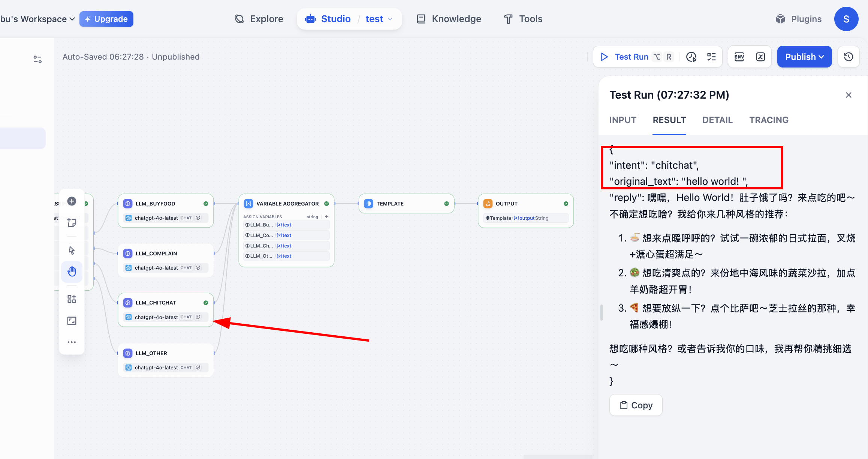Image resolution: width=868 pixels, height=459 pixels.
Task: Open environment variables ENV icon
Action: click(x=739, y=57)
